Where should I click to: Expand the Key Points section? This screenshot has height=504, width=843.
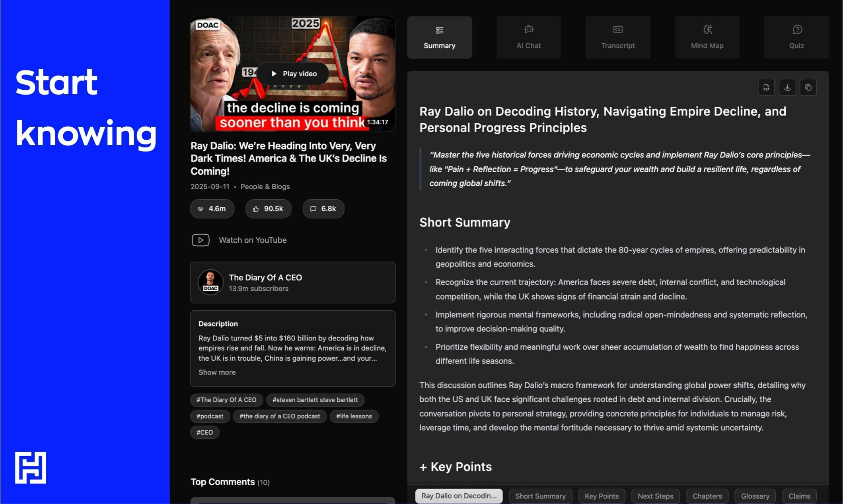click(x=456, y=467)
